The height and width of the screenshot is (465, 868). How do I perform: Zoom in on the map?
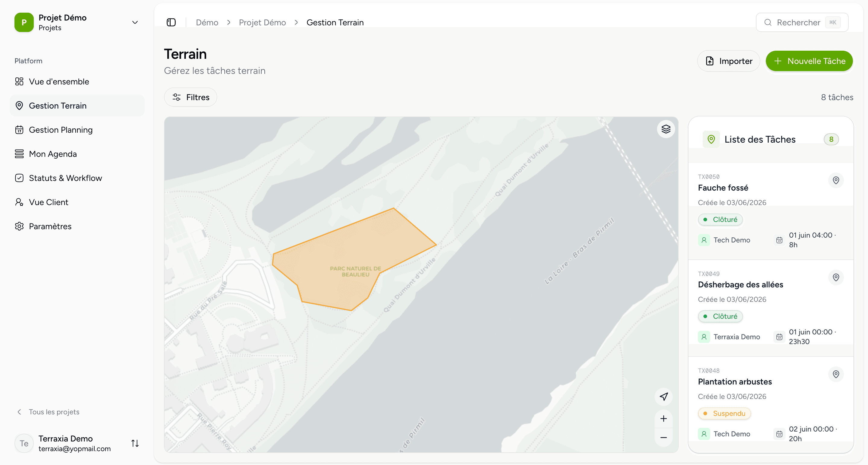[663, 419]
